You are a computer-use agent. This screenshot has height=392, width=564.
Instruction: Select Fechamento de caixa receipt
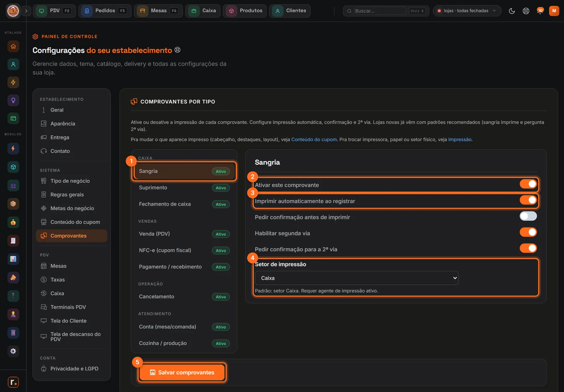[184, 204]
